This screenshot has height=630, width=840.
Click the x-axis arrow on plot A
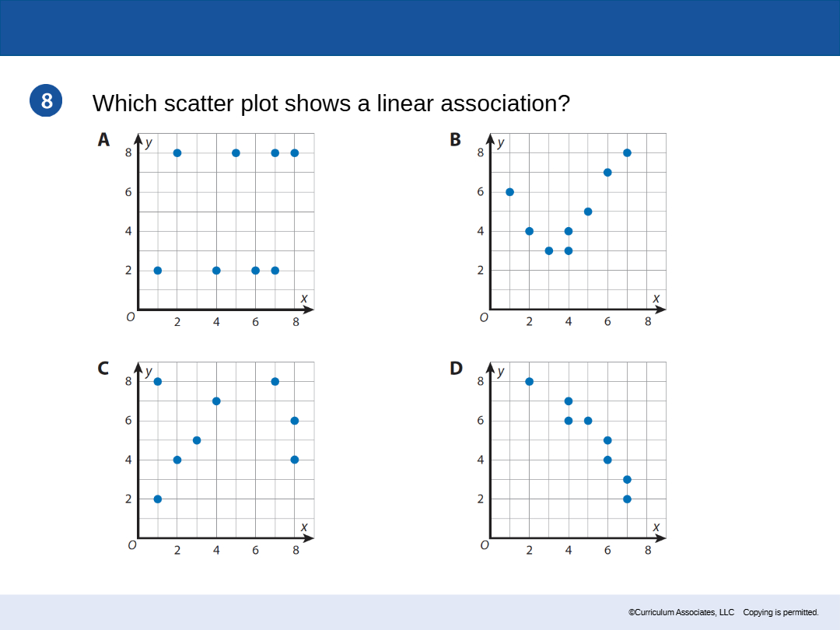click(308, 309)
